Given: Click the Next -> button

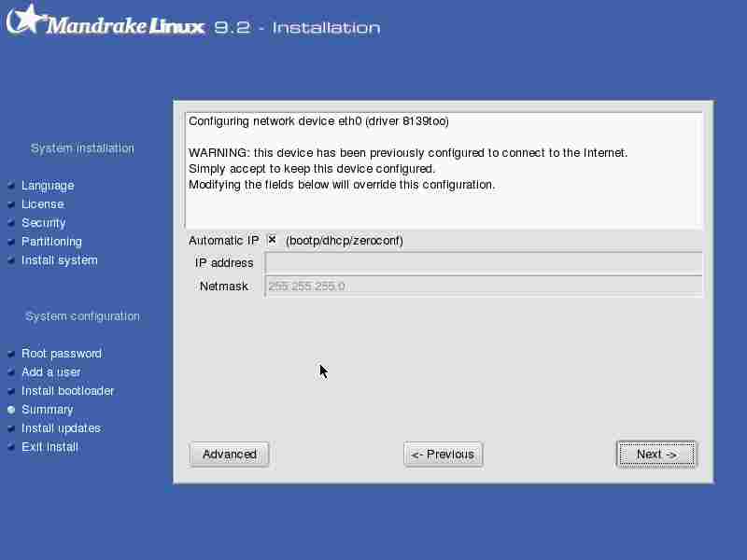Looking at the screenshot, I should tap(655, 455).
